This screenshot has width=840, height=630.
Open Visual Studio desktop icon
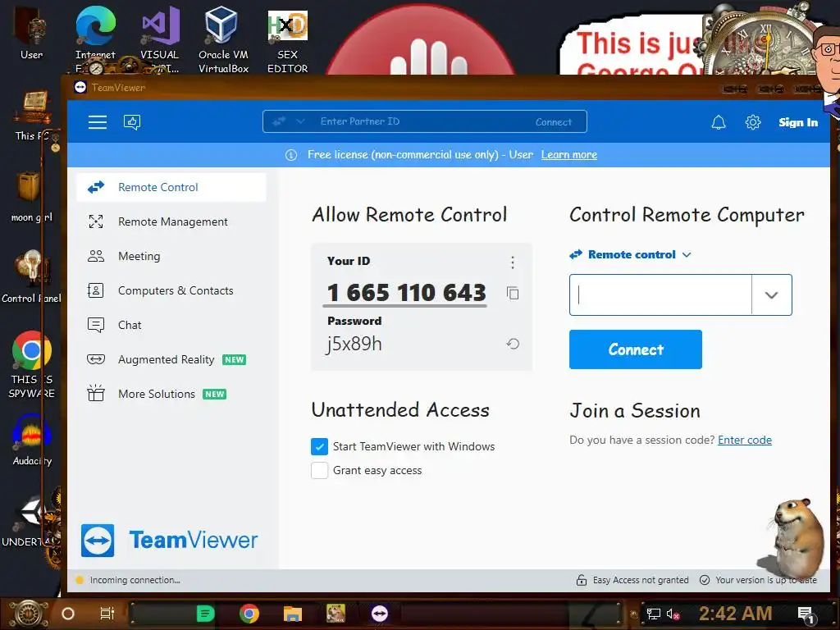[160, 39]
